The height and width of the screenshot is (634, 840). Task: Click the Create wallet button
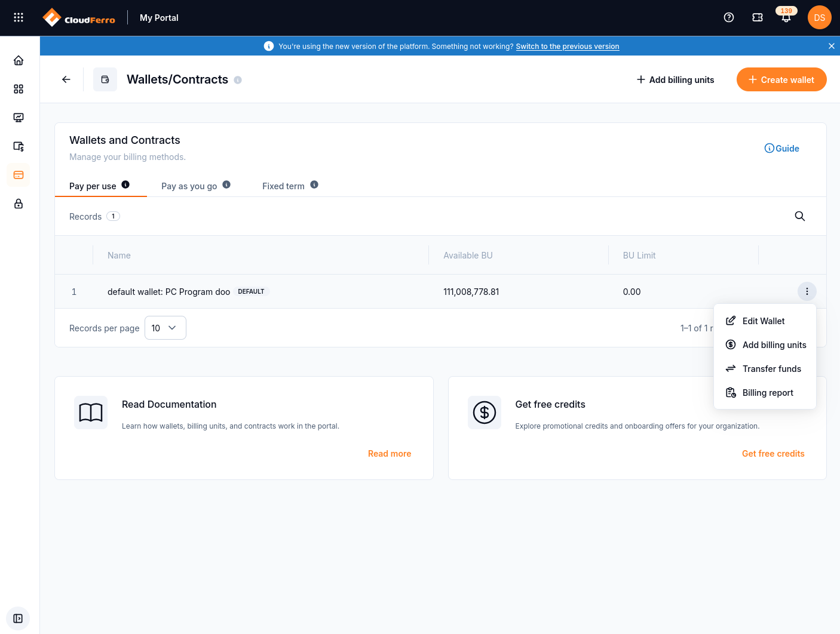tap(781, 79)
